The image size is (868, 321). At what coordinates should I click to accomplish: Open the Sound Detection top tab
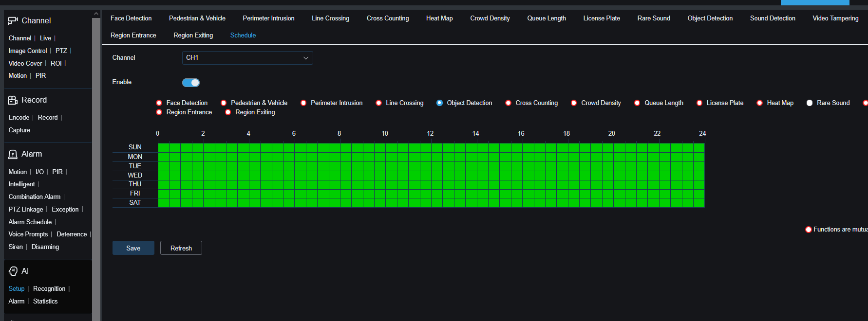[773, 18]
